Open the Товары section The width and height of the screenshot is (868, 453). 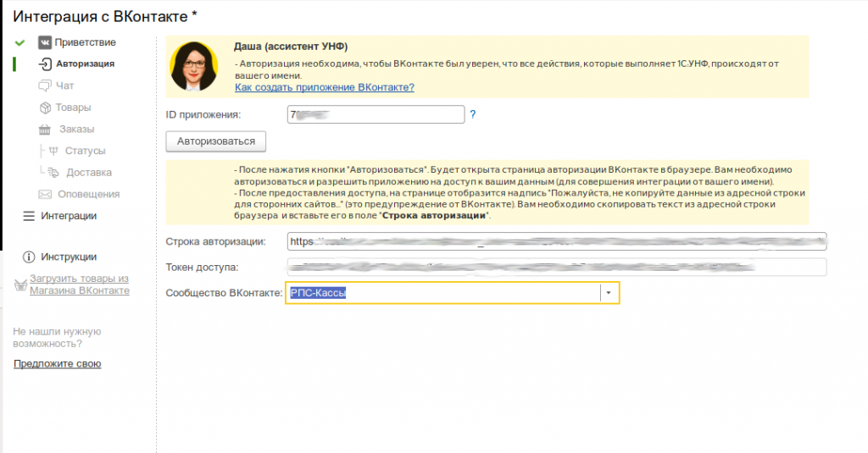[73, 108]
